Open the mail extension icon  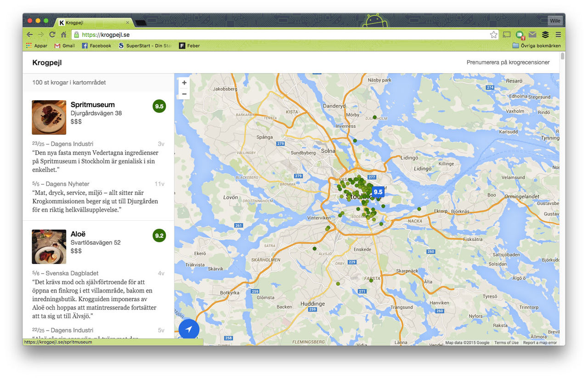(532, 34)
